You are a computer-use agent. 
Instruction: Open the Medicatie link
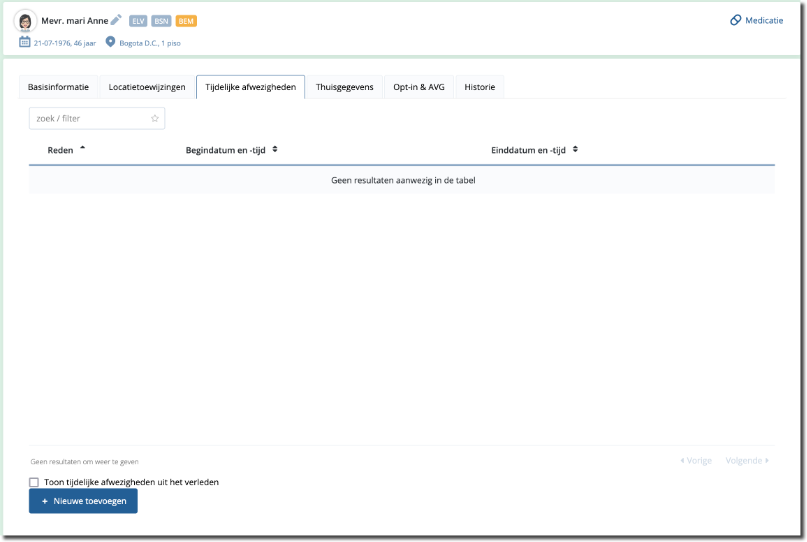[756, 20]
